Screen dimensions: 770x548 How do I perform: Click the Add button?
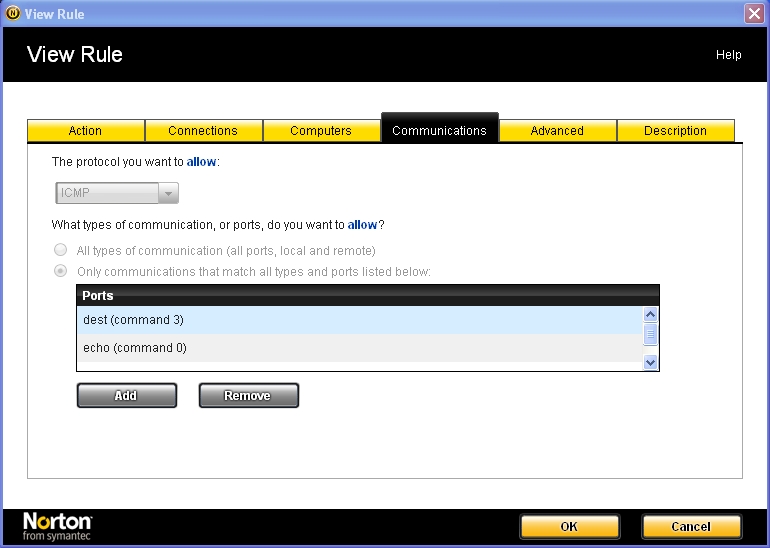pyautogui.click(x=127, y=395)
